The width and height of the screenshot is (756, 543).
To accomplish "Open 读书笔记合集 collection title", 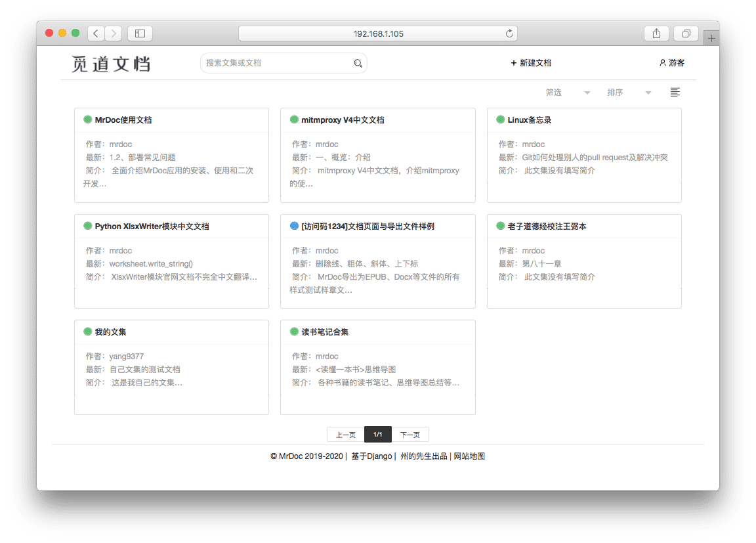I will coord(325,332).
